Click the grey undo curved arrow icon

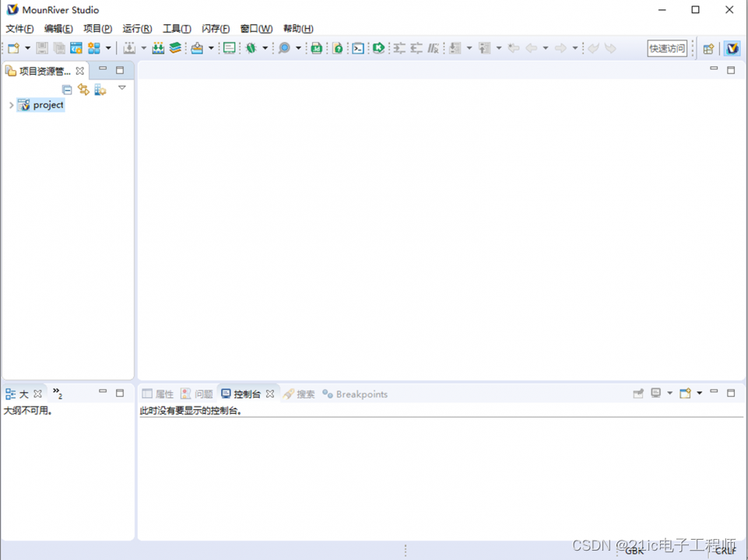(x=593, y=48)
